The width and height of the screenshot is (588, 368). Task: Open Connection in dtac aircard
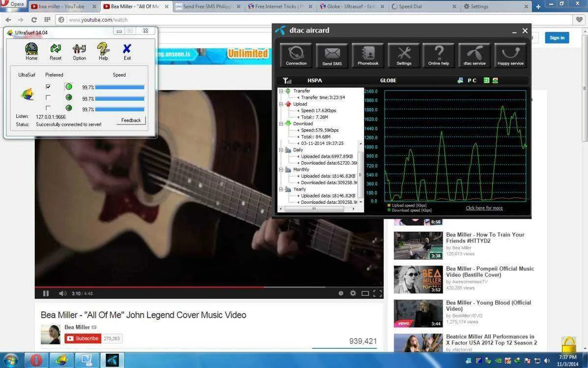click(x=296, y=56)
